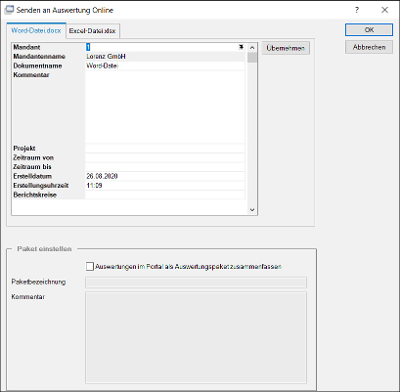Screen dimensions: 400x392
Task: Click the Abbrechen button
Action: coord(369,47)
